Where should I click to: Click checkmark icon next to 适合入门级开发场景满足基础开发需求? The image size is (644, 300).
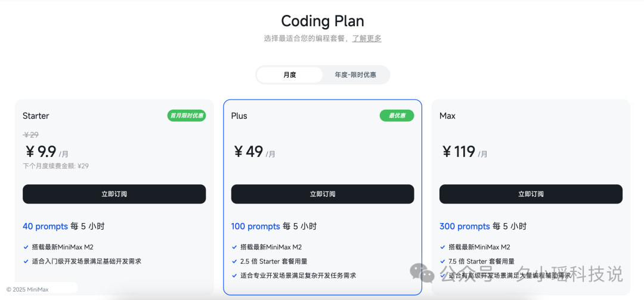[x=26, y=261]
